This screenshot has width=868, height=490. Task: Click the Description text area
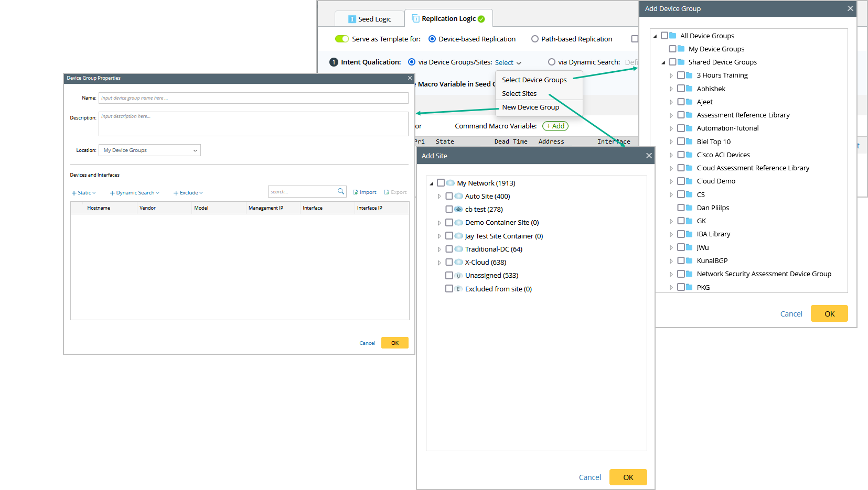pos(253,124)
